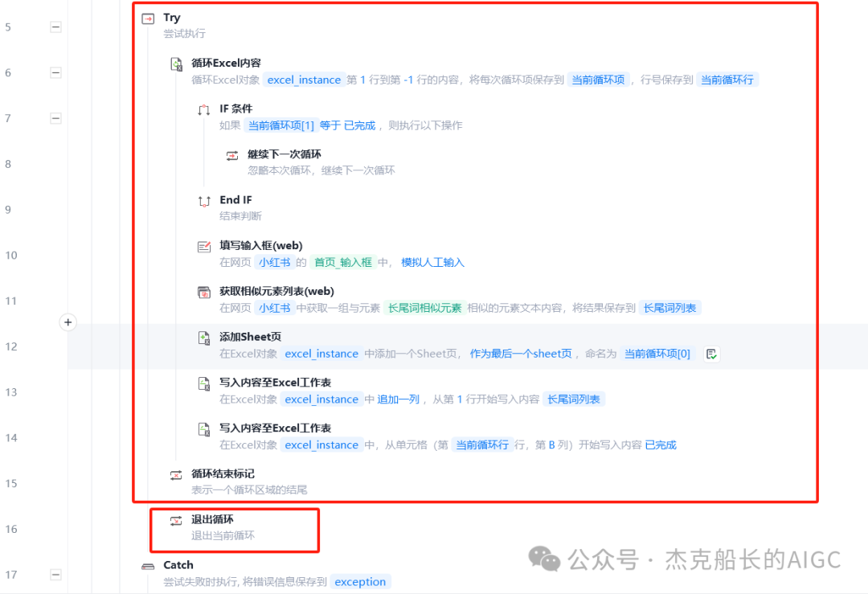Click the 结束判断 description text

click(x=240, y=216)
